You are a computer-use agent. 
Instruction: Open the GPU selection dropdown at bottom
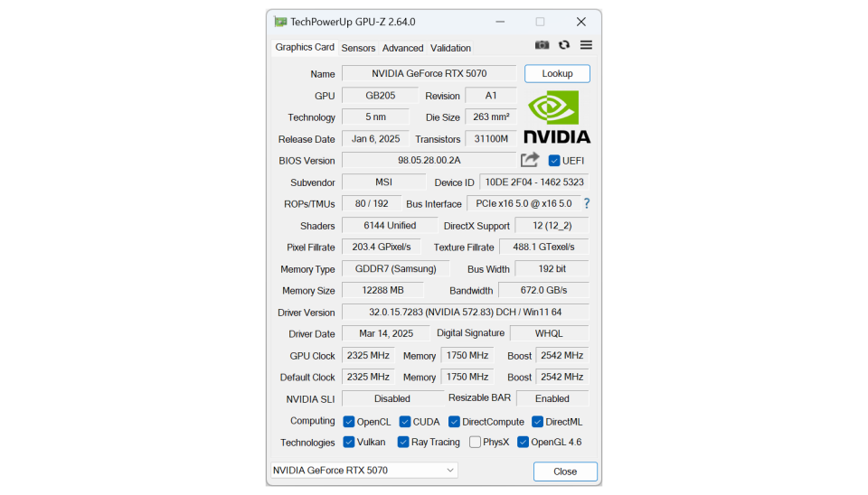tap(364, 470)
